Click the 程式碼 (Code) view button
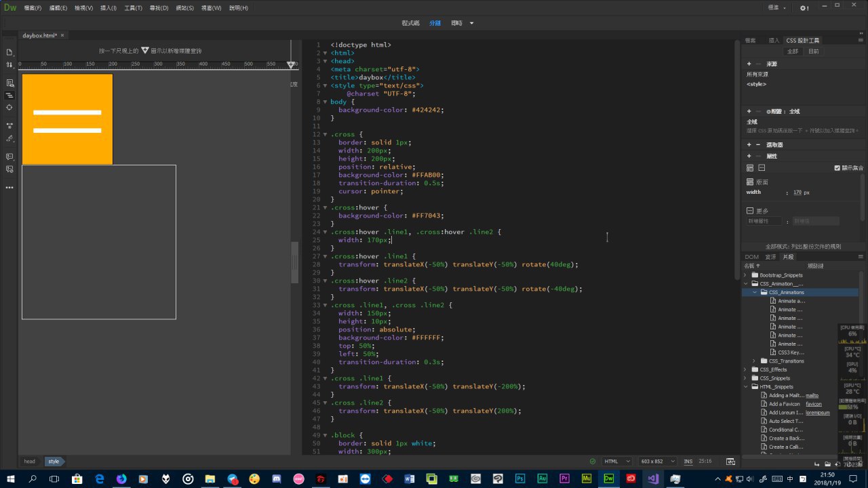 (x=410, y=23)
